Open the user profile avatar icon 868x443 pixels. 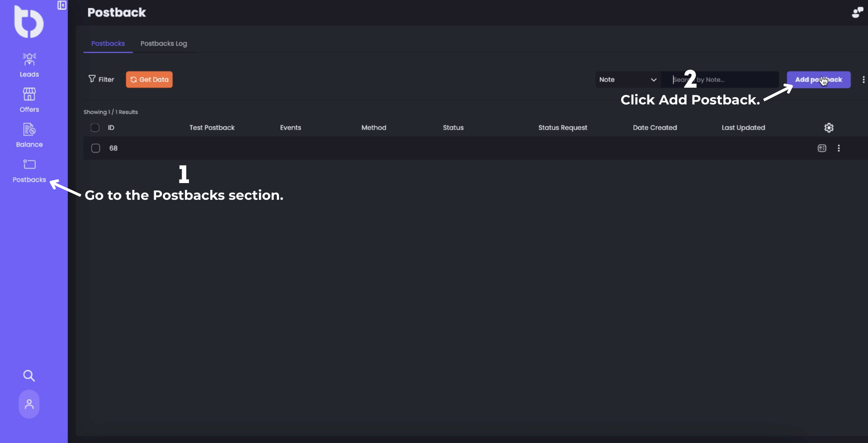pyautogui.click(x=29, y=404)
